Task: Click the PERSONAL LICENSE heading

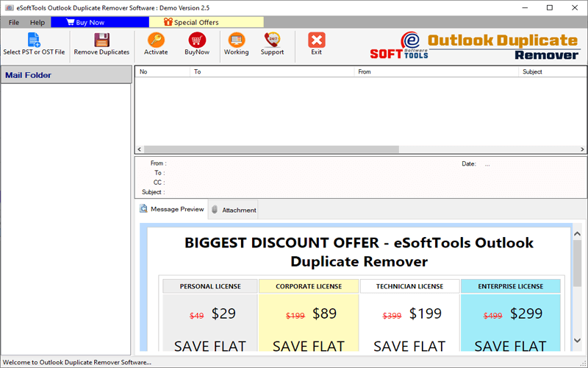Action: (x=210, y=286)
